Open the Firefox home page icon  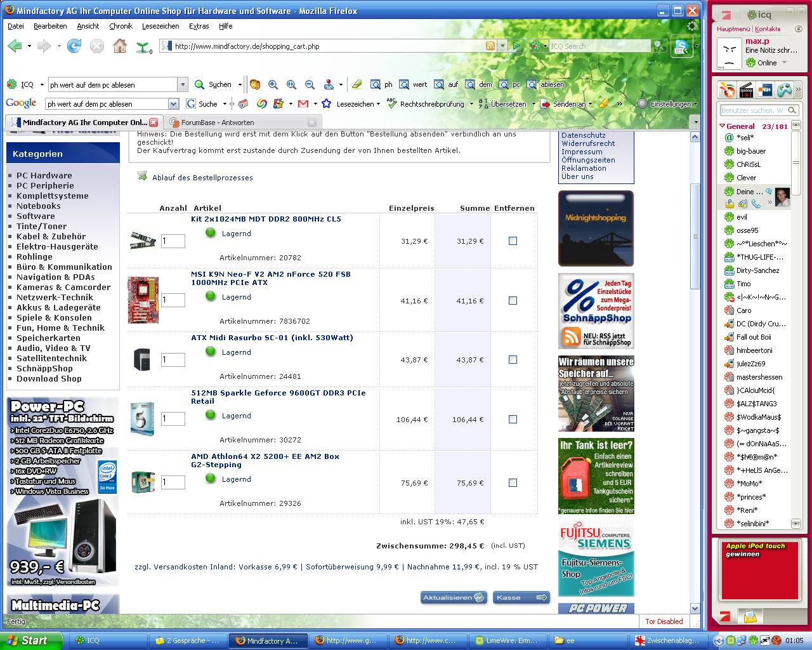(119, 46)
